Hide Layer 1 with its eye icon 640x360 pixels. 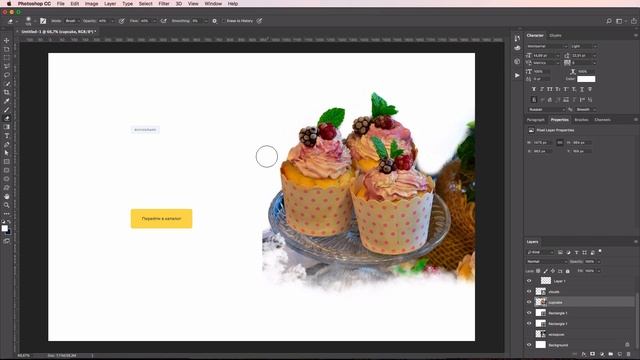pos(529,281)
